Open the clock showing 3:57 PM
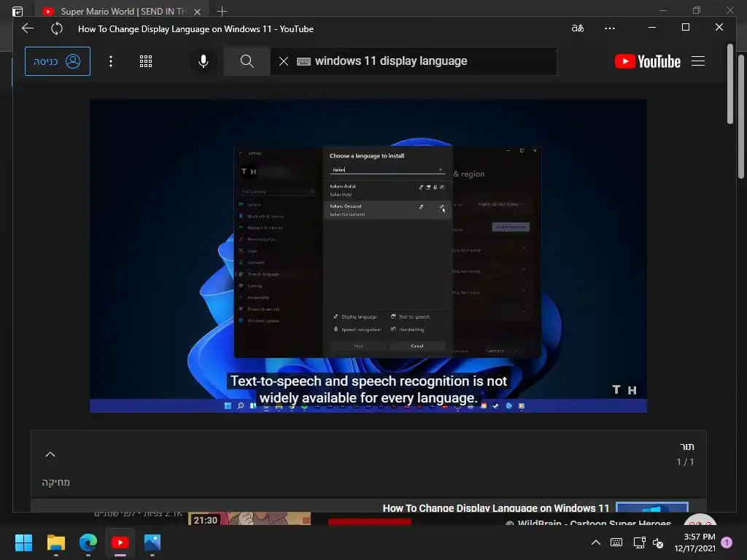The width and height of the screenshot is (747, 560). point(694,542)
